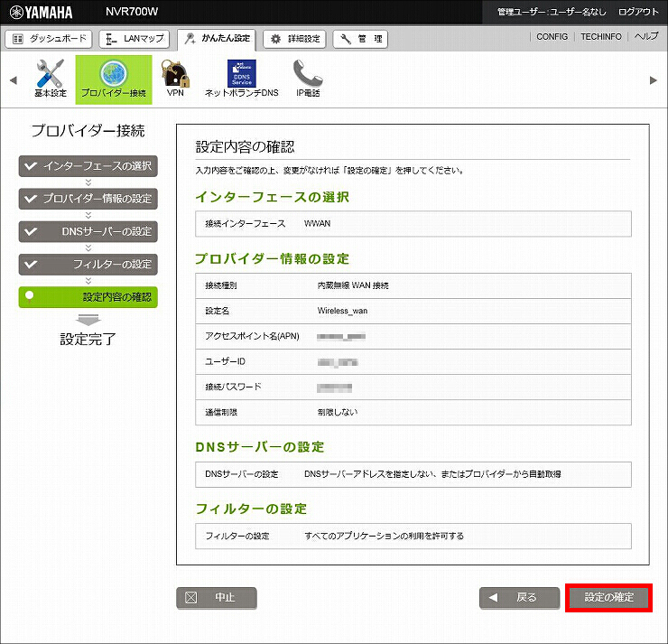
Task: Click the right arrow of the icon strip
Action: pos(653,80)
